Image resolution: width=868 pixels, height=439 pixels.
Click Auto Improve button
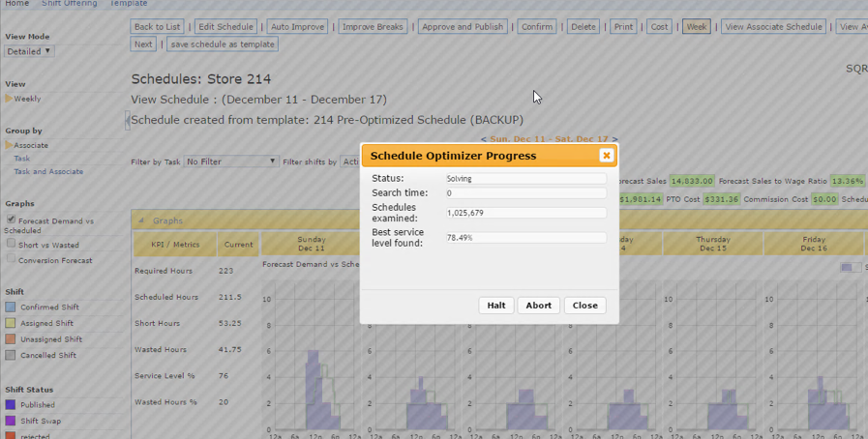[297, 26]
